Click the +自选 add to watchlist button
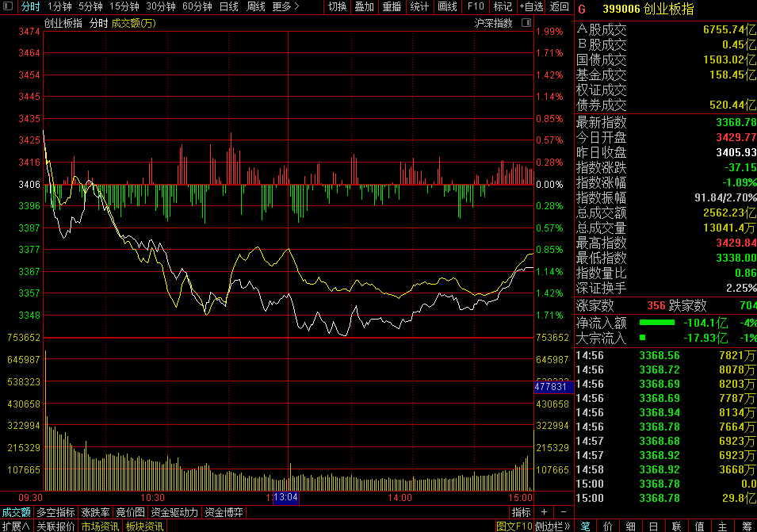Viewport: 757px width, 532px height. tap(531, 7)
